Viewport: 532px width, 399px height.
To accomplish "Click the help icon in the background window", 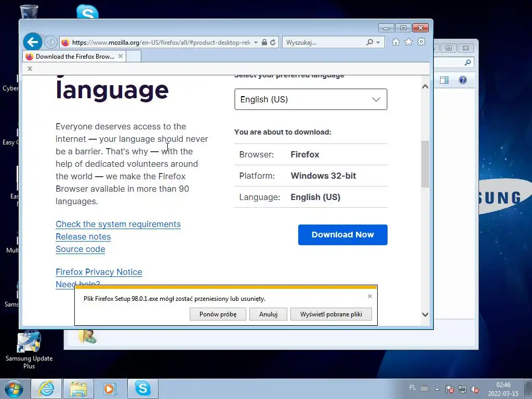I will click(463, 80).
